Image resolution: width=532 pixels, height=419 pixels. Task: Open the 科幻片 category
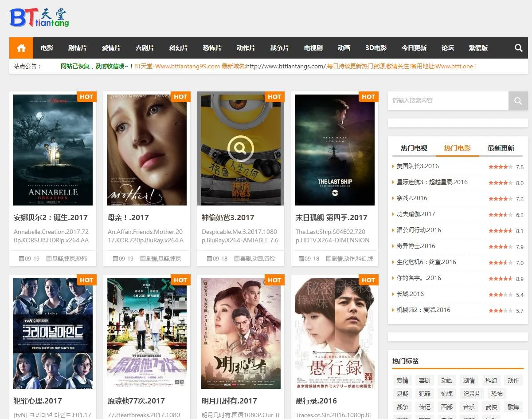(179, 48)
